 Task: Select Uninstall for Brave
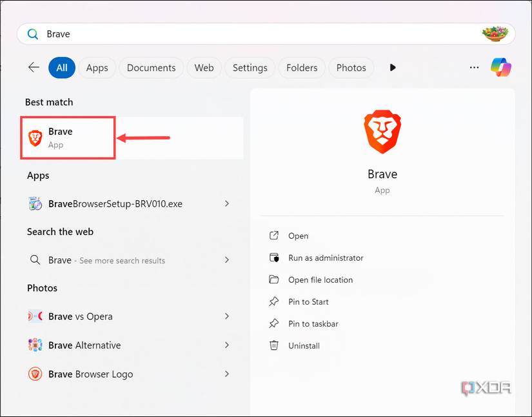[304, 346]
